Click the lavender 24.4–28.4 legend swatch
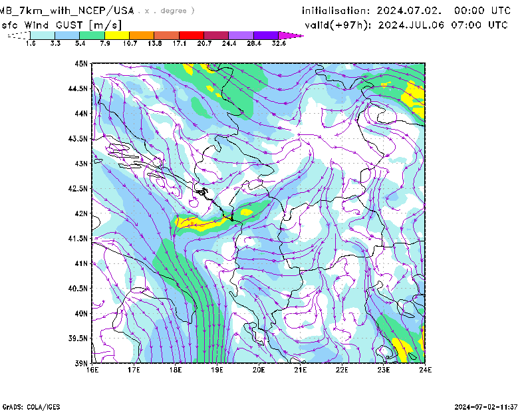This screenshot has width=532, height=411. tap(241, 35)
